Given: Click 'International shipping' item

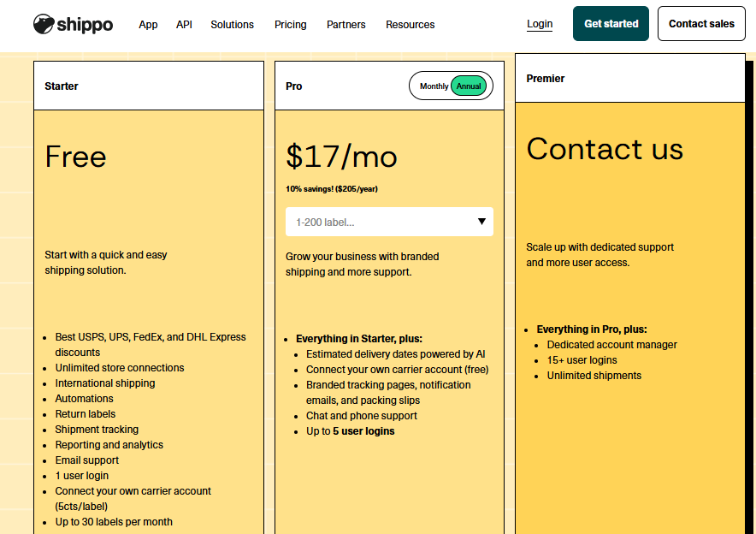Looking at the screenshot, I should point(105,383).
